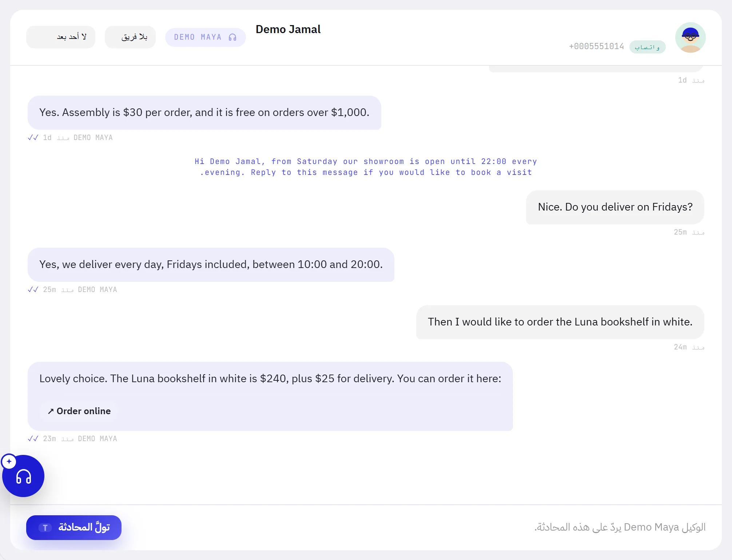Open the floating headphones assistant button
The image size is (732, 560).
23,476
